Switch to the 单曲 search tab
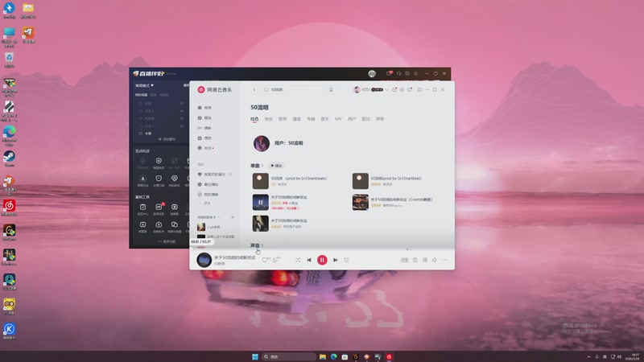 269,119
